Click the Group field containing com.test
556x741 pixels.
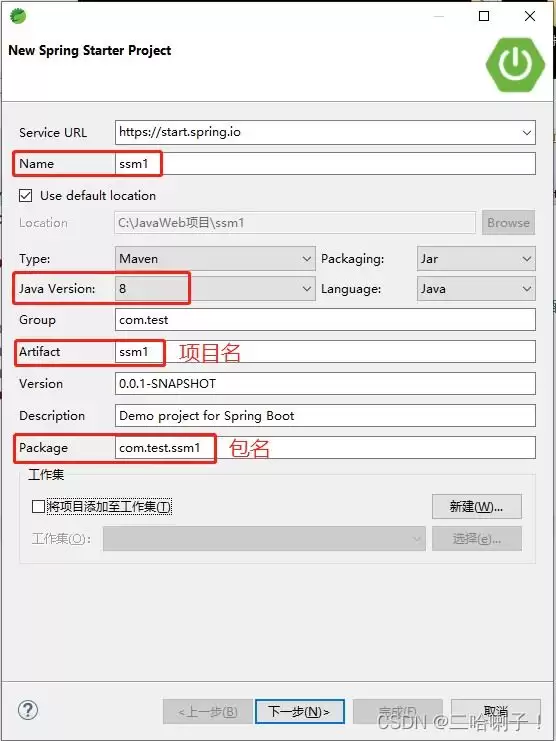325,319
